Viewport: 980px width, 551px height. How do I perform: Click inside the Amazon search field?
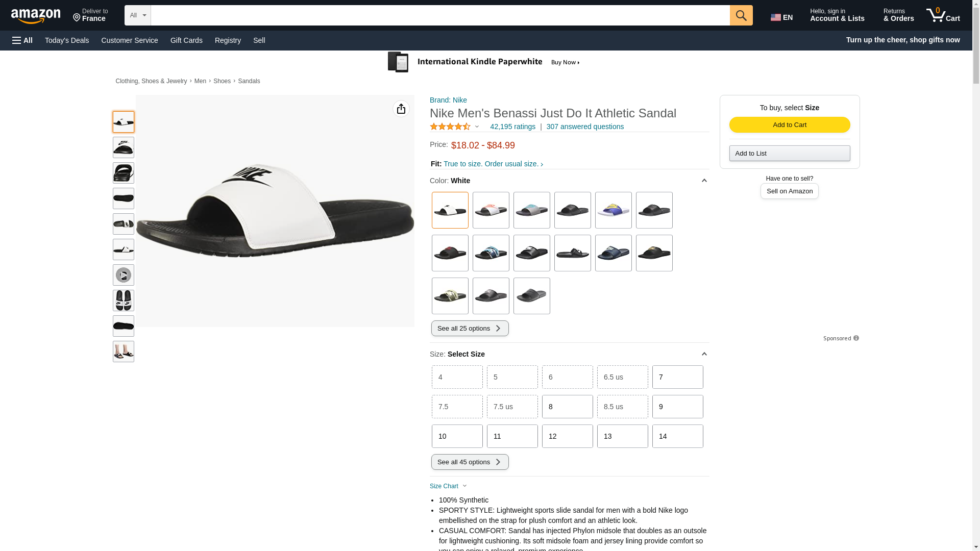coord(440,15)
